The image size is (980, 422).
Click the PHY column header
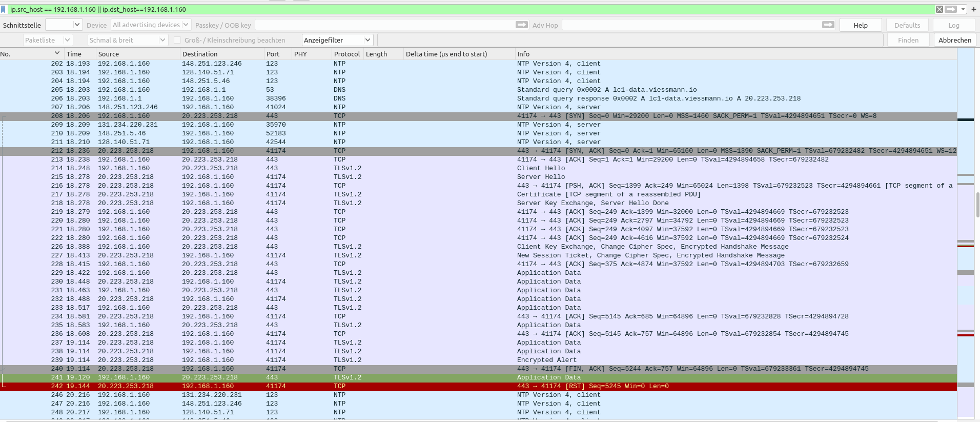click(312, 54)
